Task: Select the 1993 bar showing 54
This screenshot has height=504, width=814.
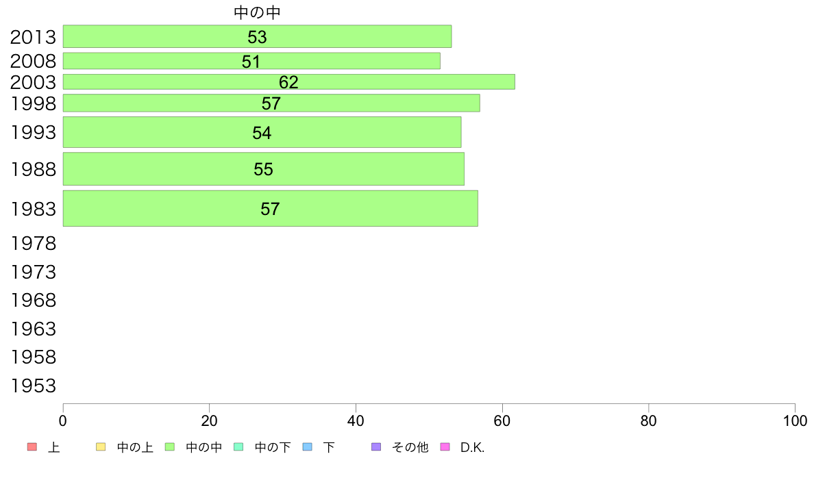Action: pyautogui.click(x=262, y=132)
